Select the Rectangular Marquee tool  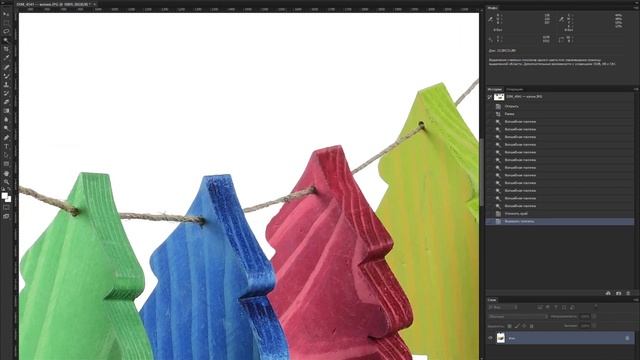tap(6, 22)
